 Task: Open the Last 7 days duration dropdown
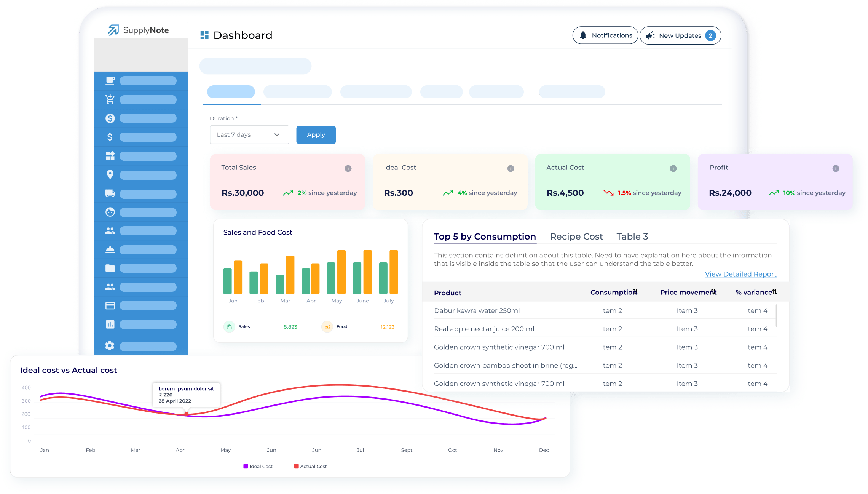(249, 134)
